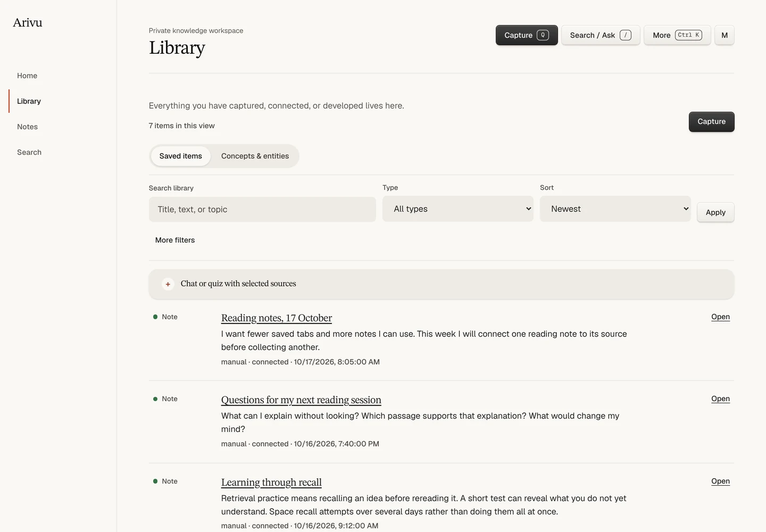Open the Type dropdown showing All types
Screen dimensions: 766x532
pyautogui.click(x=457, y=209)
